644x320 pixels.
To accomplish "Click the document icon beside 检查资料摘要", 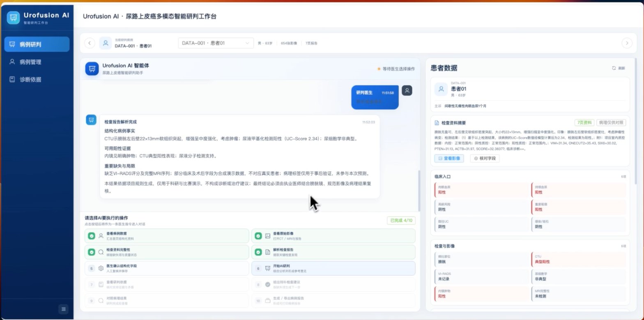I will 437,123.
